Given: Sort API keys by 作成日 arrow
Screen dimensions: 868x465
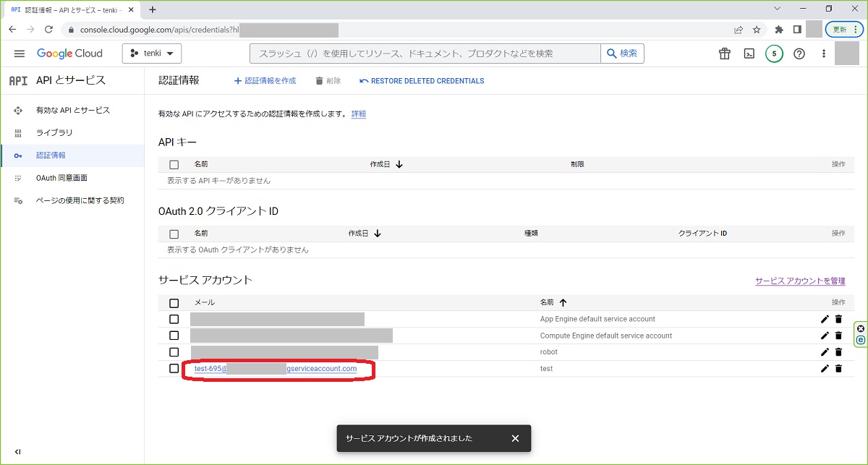Looking at the screenshot, I should (x=399, y=165).
